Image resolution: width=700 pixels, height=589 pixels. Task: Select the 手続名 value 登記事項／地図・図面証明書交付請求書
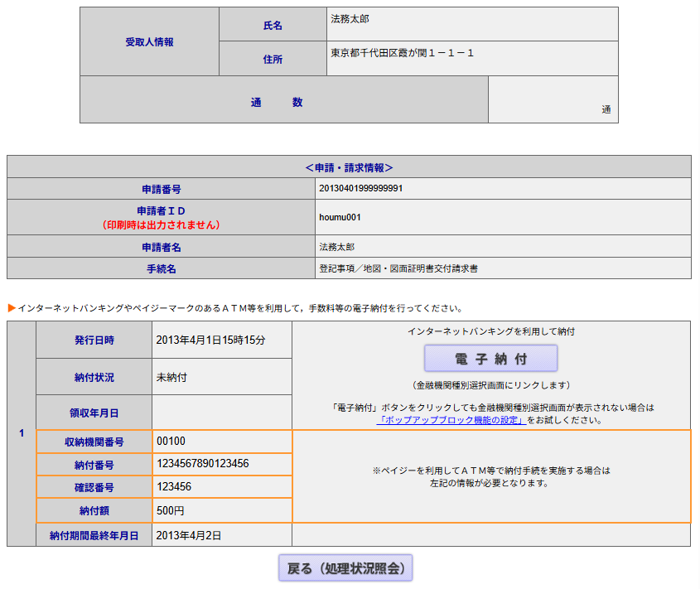[x=398, y=268]
